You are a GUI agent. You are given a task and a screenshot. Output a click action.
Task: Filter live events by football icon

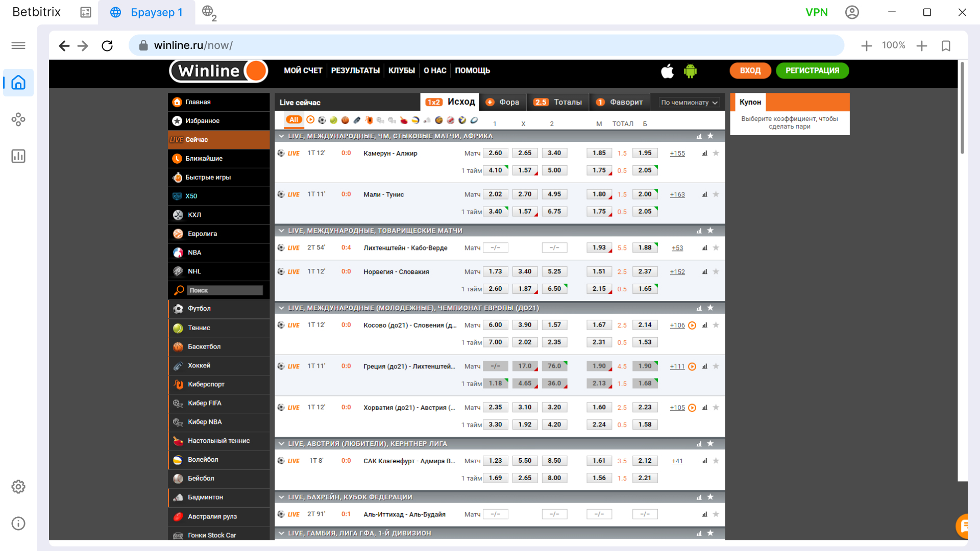coord(322,120)
